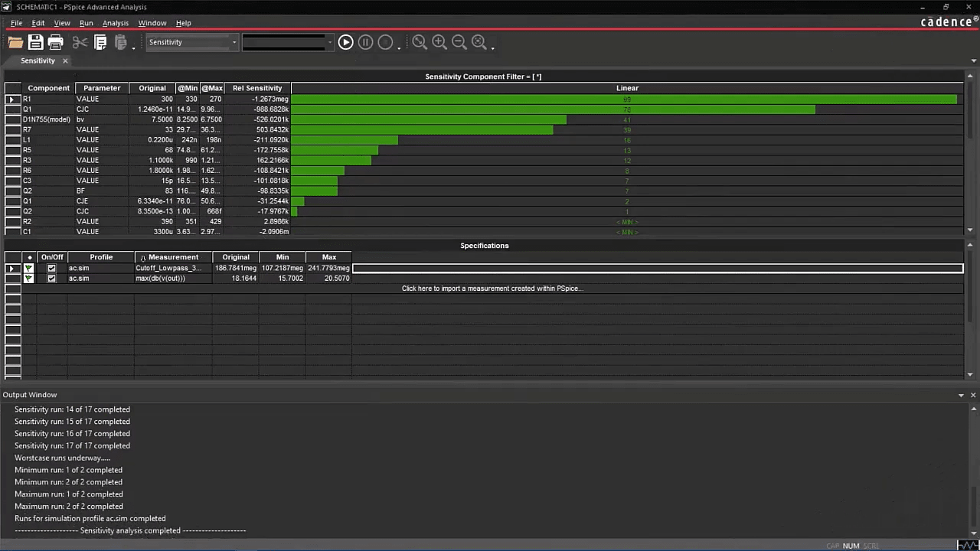
Task: Click the R1 sensitivity bar showing 69
Action: coord(624,99)
